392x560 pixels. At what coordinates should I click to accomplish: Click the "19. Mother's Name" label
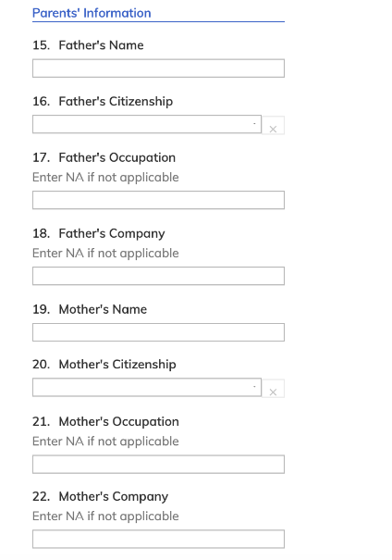pyautogui.click(x=90, y=309)
